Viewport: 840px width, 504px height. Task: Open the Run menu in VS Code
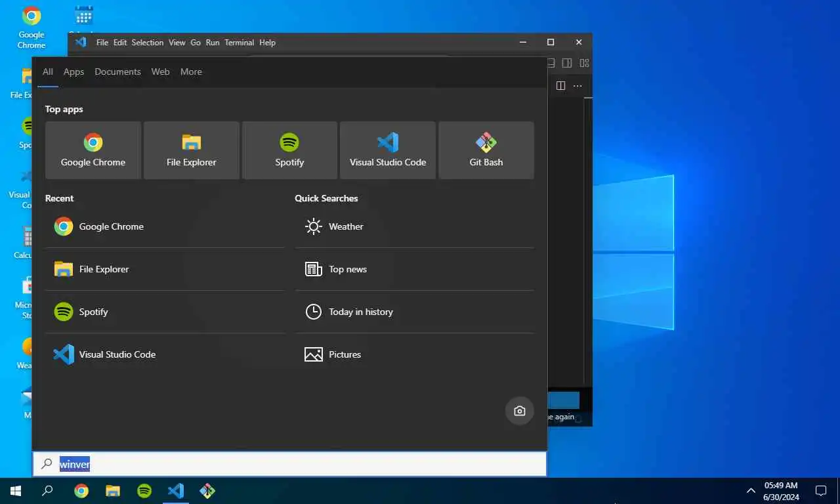coord(213,42)
